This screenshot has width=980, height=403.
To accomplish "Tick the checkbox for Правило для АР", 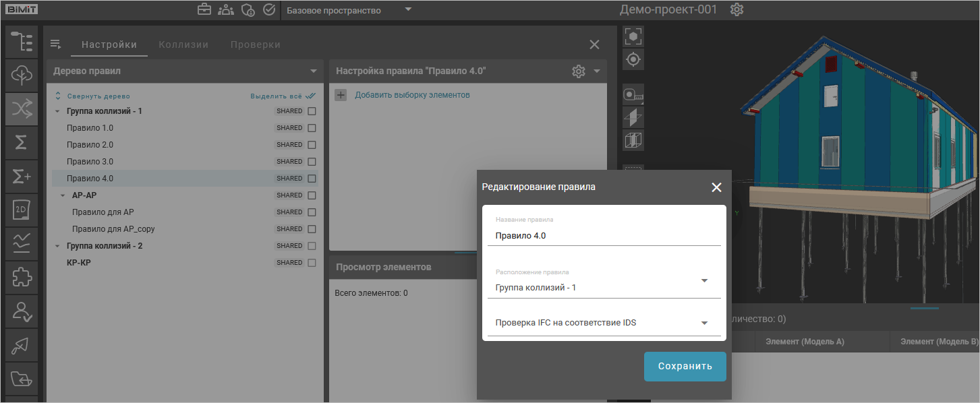I will 312,212.
